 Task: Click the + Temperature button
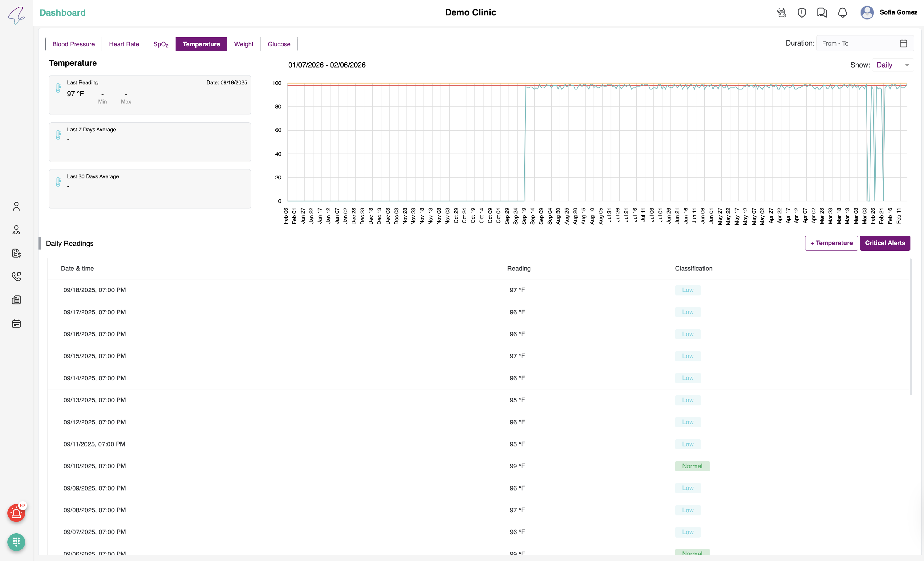[x=831, y=243]
